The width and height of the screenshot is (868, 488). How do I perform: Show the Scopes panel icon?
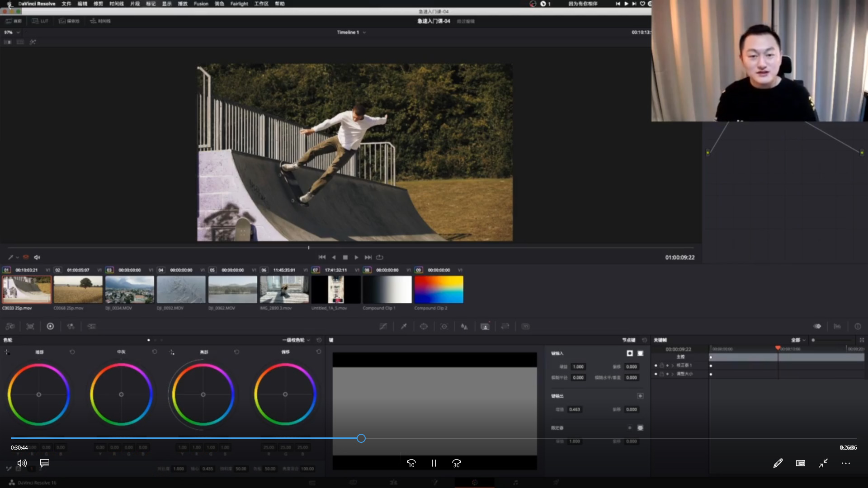837,326
